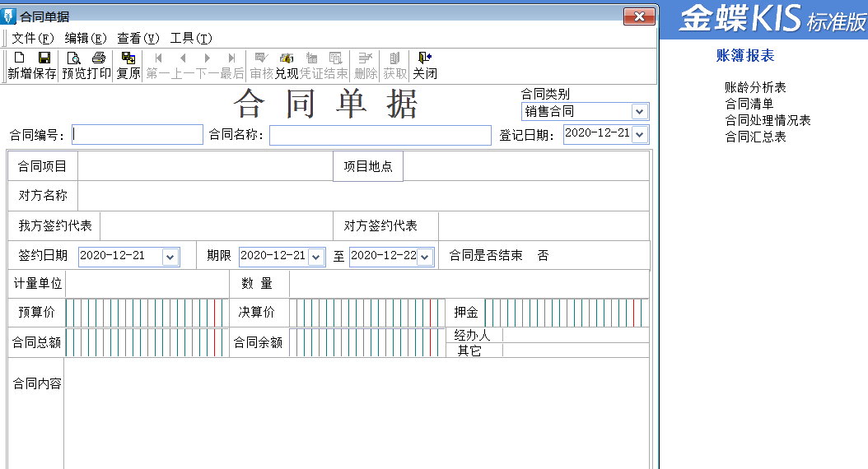Click the 保存 (Save) toolbar icon

coord(44,65)
